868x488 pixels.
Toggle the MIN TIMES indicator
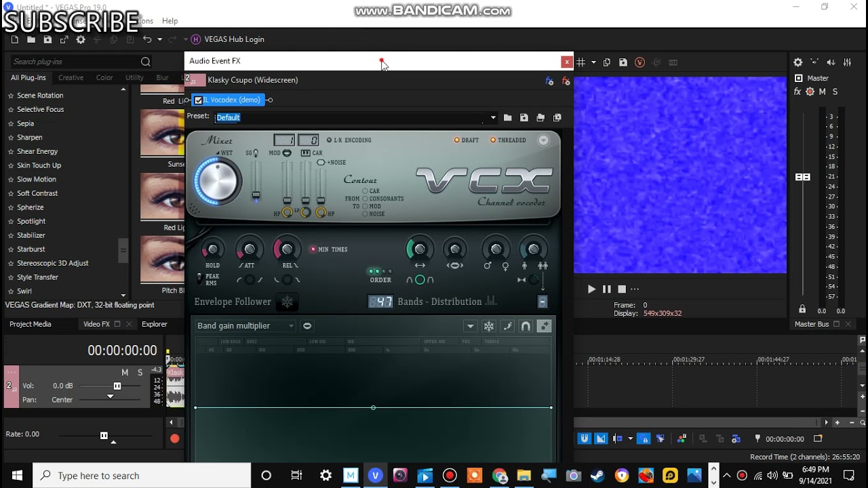313,249
